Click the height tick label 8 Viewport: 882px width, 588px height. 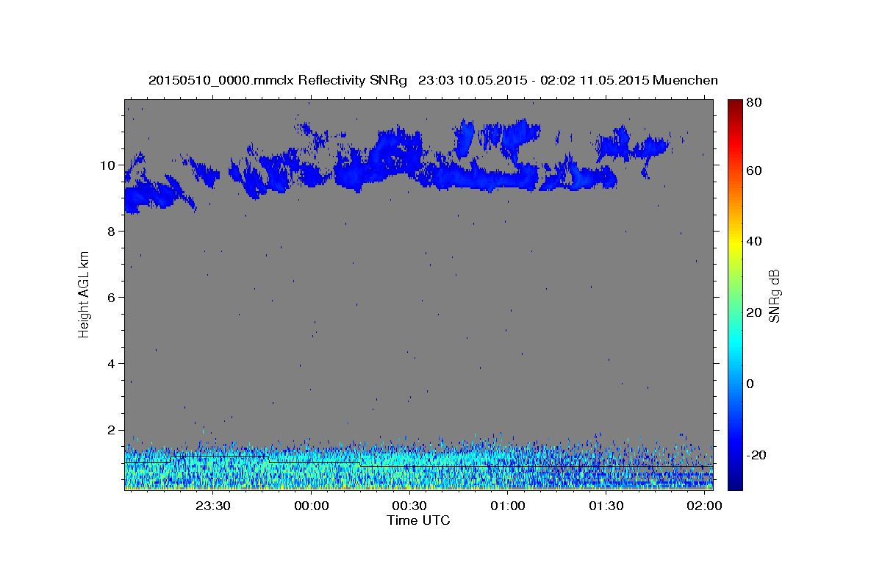coord(113,232)
